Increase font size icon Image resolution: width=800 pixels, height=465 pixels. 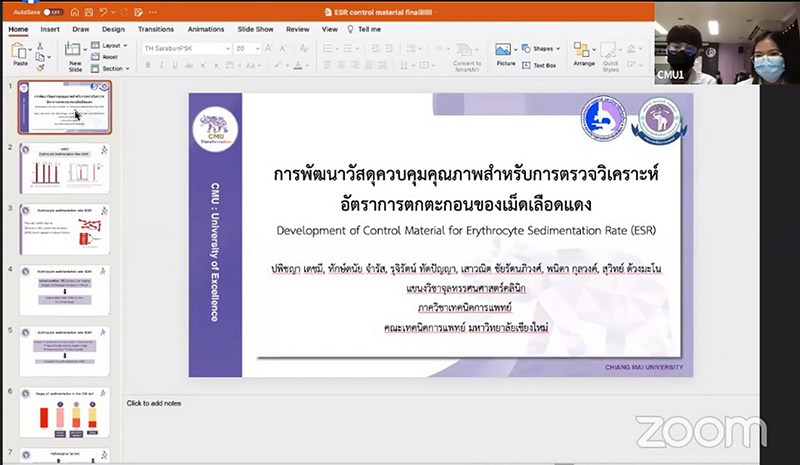point(268,48)
